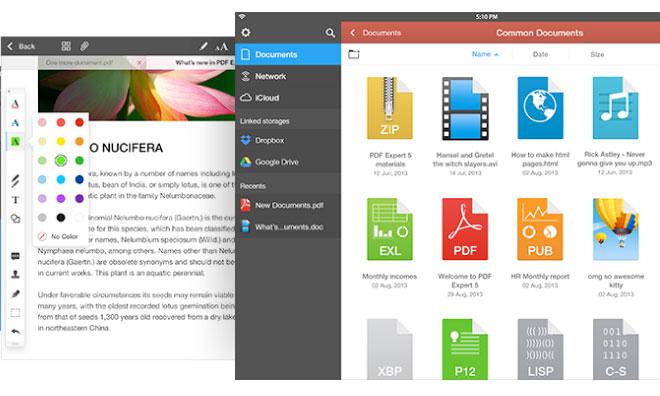Open bookmarks icon next to grid icon
660x396 pixels.
84,46
